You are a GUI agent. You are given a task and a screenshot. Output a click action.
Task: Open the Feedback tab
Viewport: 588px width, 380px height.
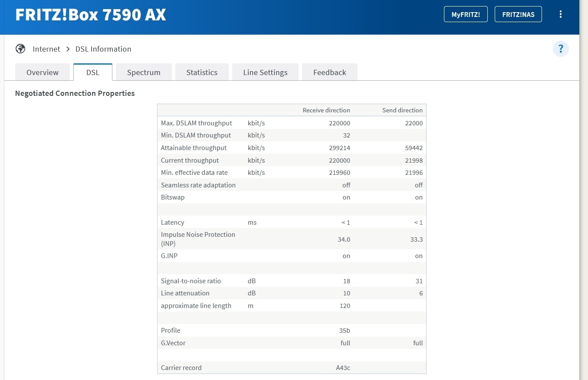pyautogui.click(x=330, y=72)
